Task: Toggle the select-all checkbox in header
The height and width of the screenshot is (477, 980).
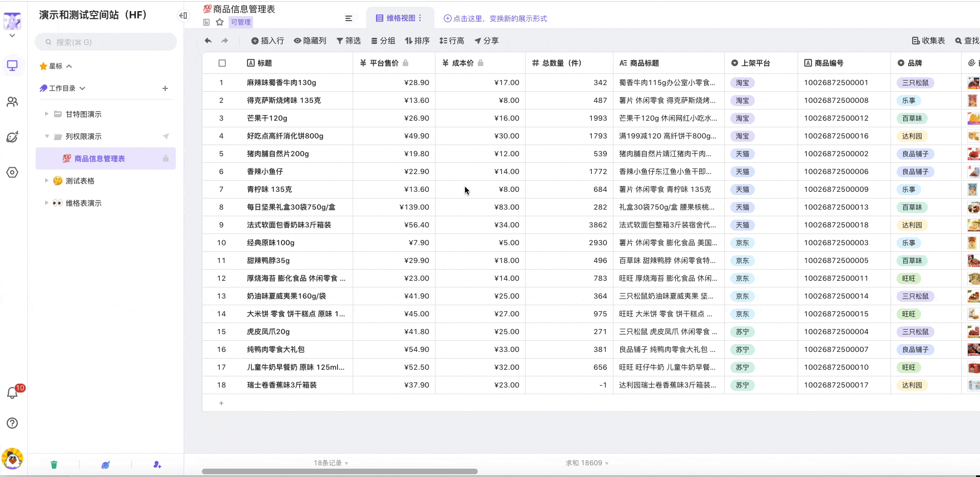Action: pyautogui.click(x=222, y=63)
